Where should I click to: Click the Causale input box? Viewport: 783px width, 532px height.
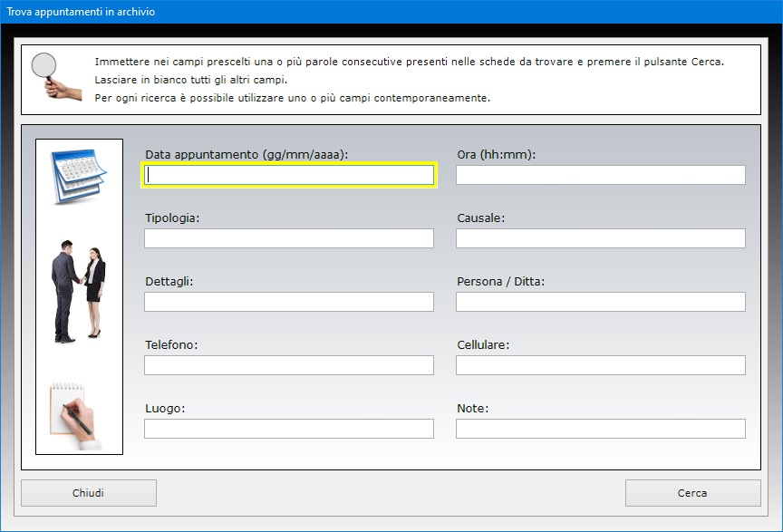coord(600,238)
